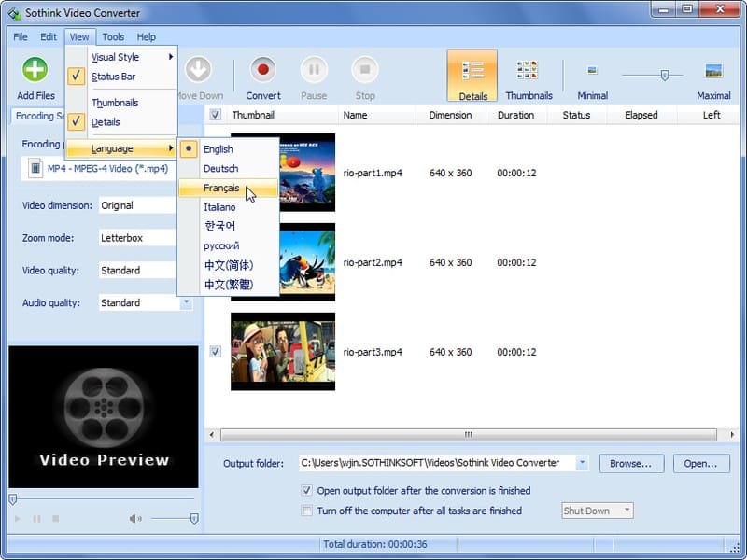Click the video preview seek slider handle
The width and height of the screenshot is (747, 560).
(x=13, y=499)
